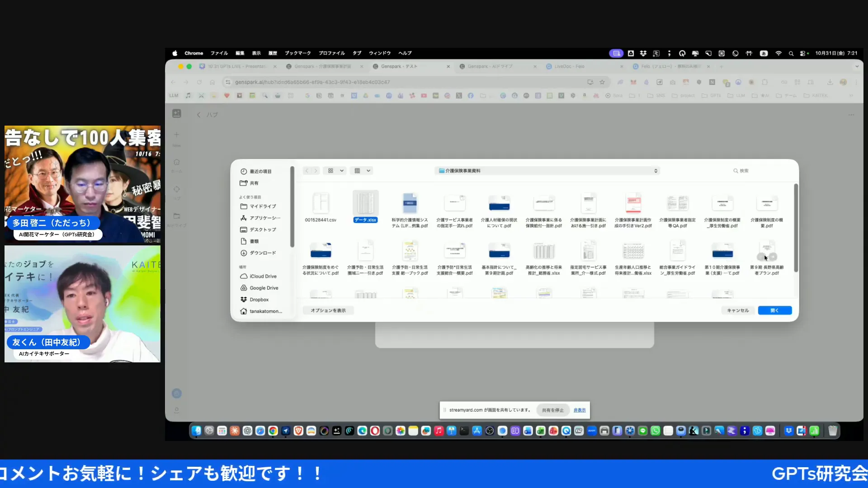Open iCloud Drive sidebar location
The width and height of the screenshot is (868, 488).
coord(263,276)
